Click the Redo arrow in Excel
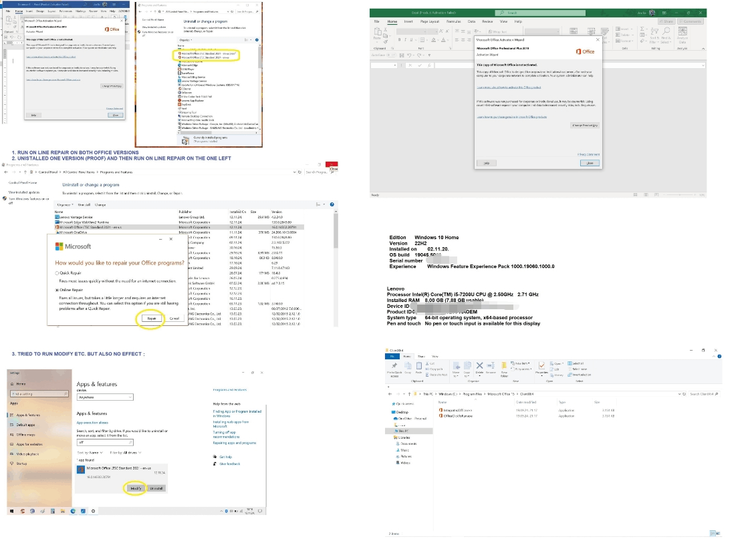756x553 pixels. pos(419,55)
